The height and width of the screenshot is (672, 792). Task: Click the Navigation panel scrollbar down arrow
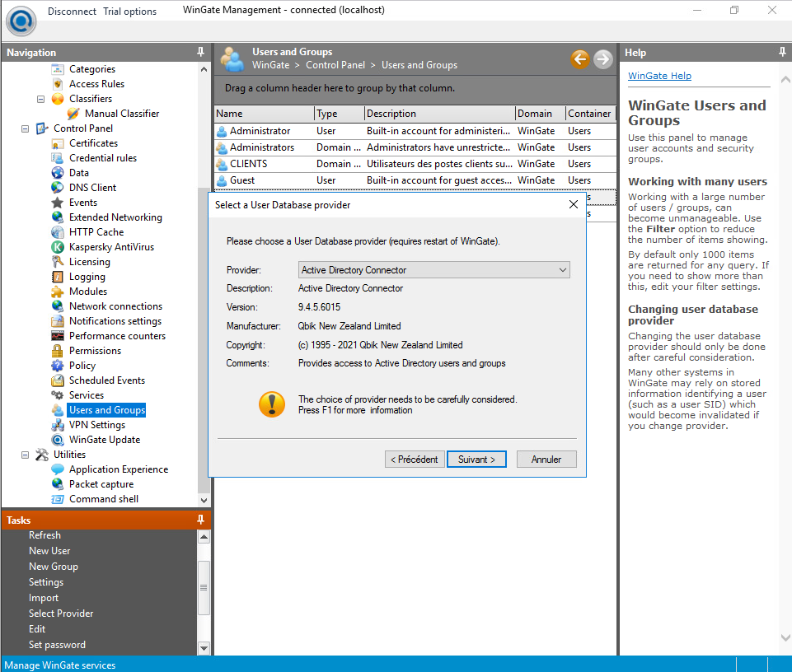tap(204, 500)
